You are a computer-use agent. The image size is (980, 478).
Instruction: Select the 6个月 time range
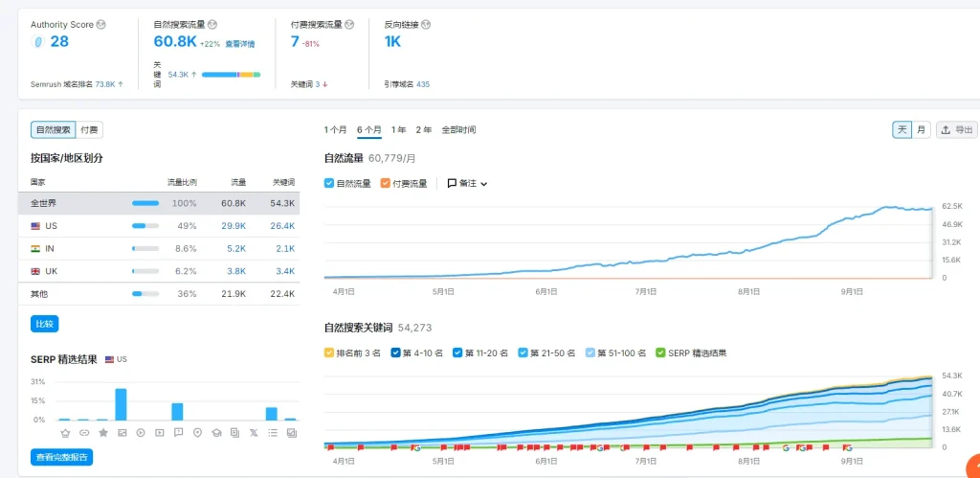click(x=368, y=130)
